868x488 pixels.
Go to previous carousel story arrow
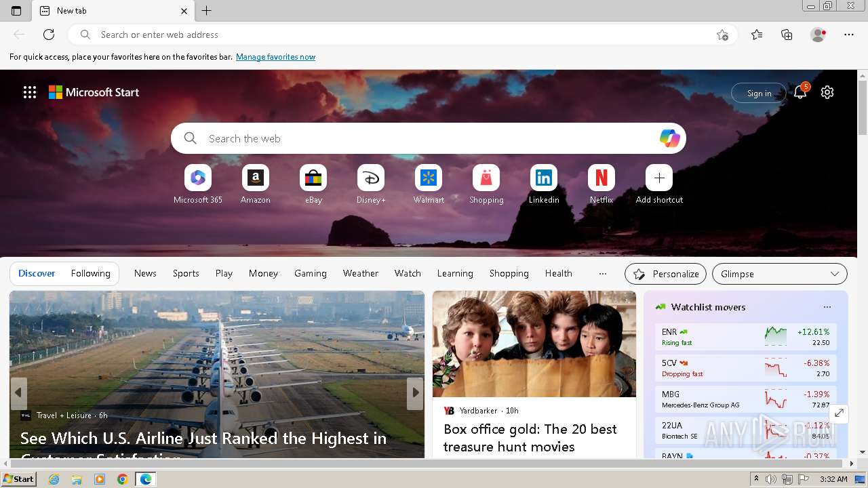tap(18, 392)
